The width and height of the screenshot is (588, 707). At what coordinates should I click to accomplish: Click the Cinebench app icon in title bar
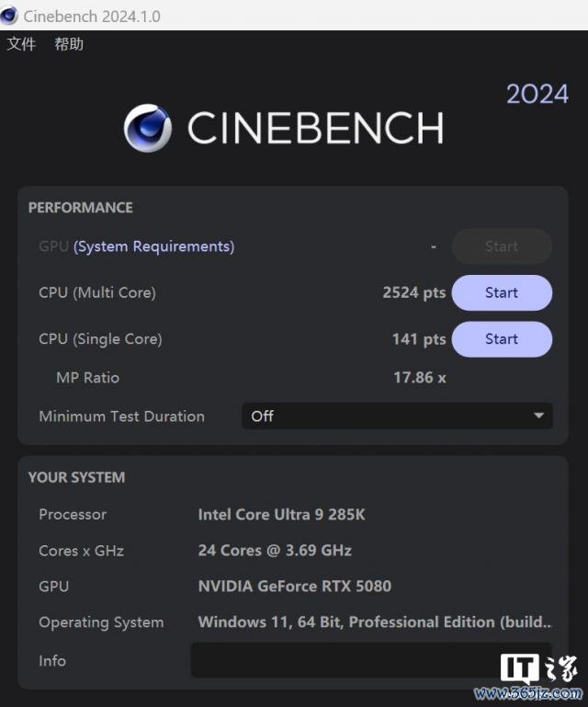(x=10, y=15)
